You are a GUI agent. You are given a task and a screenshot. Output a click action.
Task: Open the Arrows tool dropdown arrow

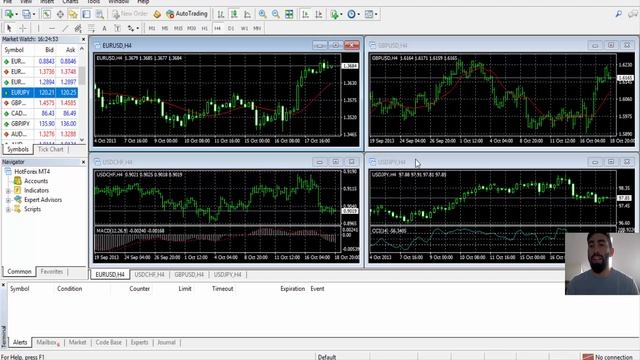click(138, 28)
